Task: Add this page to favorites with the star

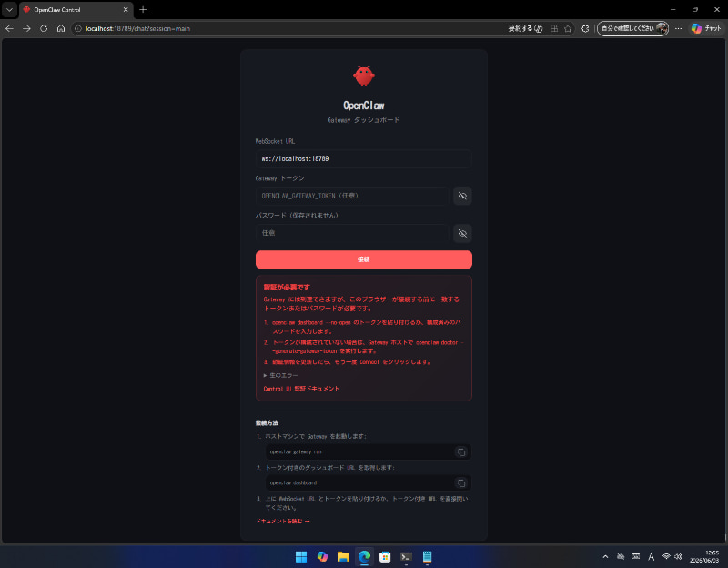Action: 568,29
